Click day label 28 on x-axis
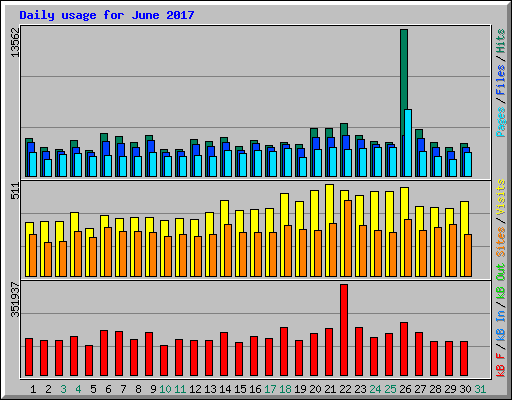This screenshot has width=512, height=400. (435, 389)
